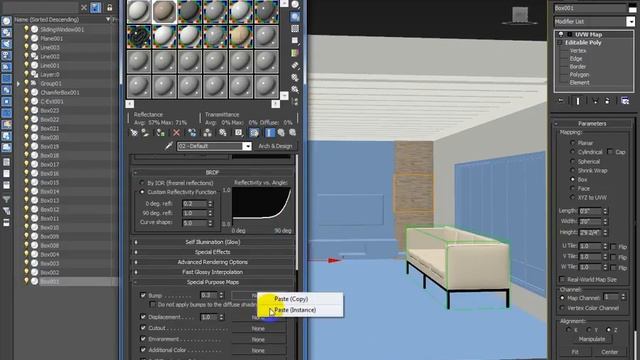Select Polygon sub-object level in stack

coord(579,75)
